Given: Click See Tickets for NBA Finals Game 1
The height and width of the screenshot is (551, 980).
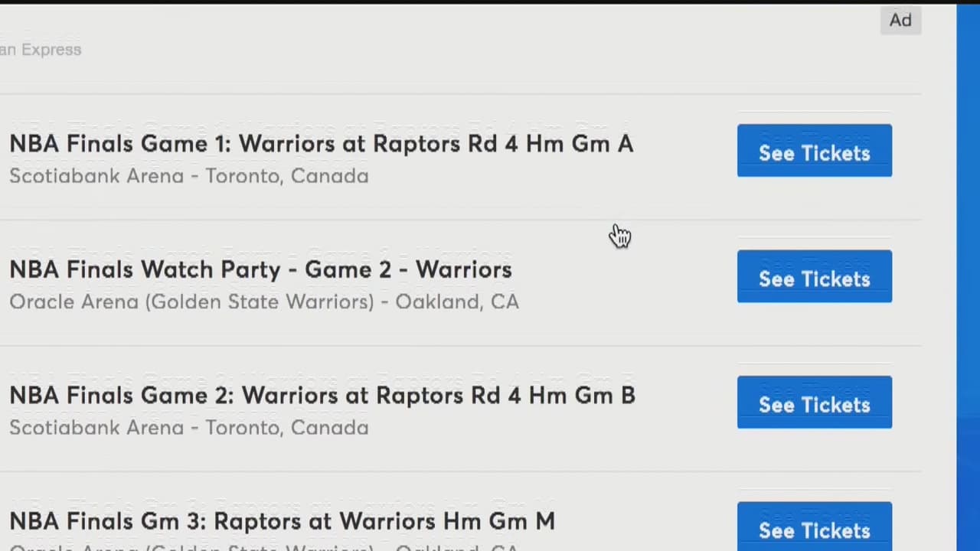Looking at the screenshot, I should [x=814, y=151].
